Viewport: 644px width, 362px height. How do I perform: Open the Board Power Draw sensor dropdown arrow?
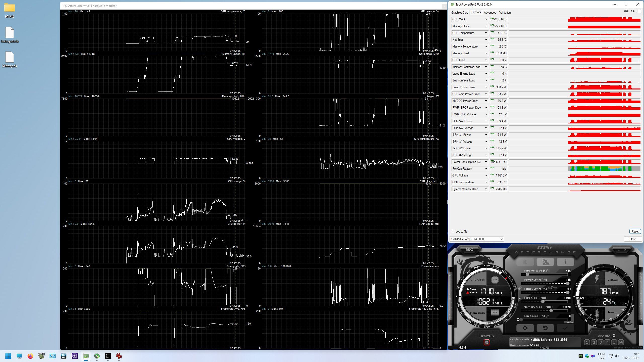(x=486, y=87)
